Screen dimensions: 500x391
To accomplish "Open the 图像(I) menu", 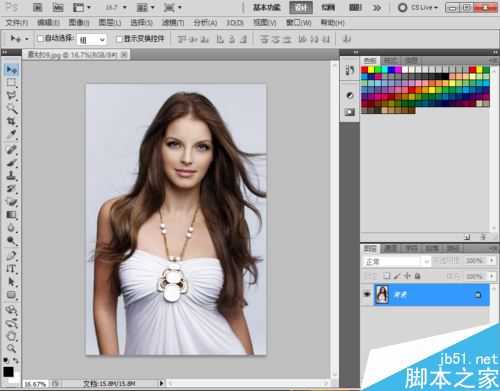I will (x=79, y=23).
